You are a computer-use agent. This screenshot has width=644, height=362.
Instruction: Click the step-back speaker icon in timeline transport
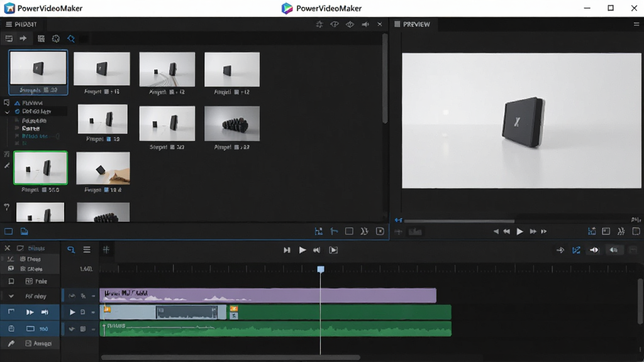pyautogui.click(x=317, y=250)
